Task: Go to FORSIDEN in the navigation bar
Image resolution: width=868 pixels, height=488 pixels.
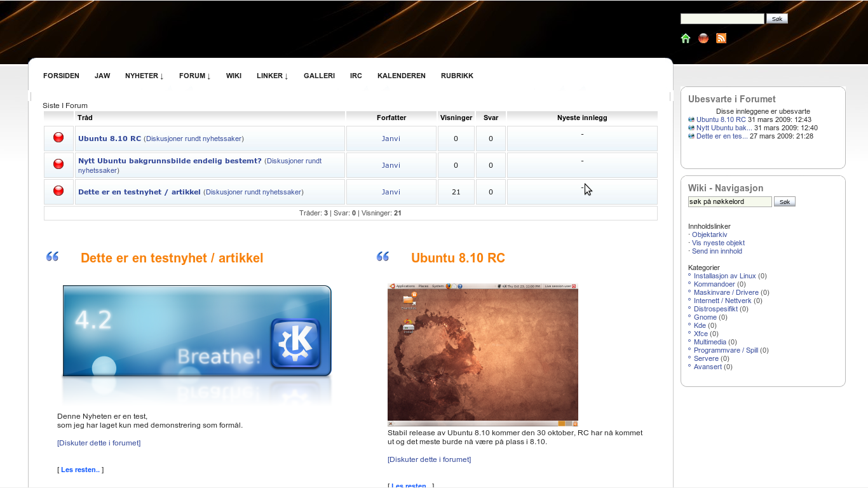Action: pyautogui.click(x=61, y=76)
